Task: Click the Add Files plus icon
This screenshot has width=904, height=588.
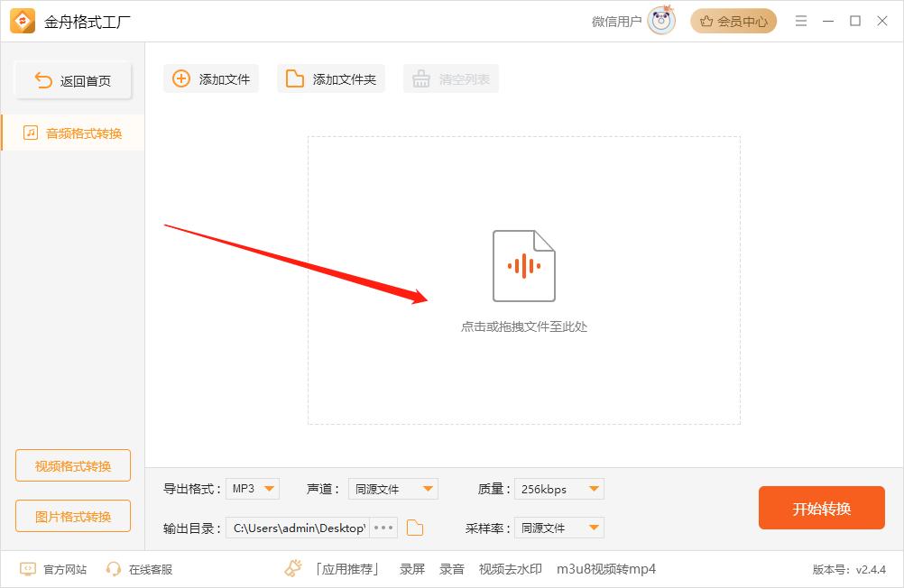Action: tap(180, 78)
